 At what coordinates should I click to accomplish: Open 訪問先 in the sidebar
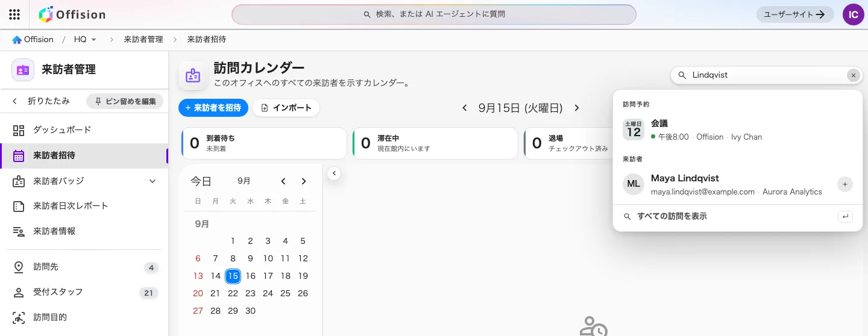[x=84, y=267]
